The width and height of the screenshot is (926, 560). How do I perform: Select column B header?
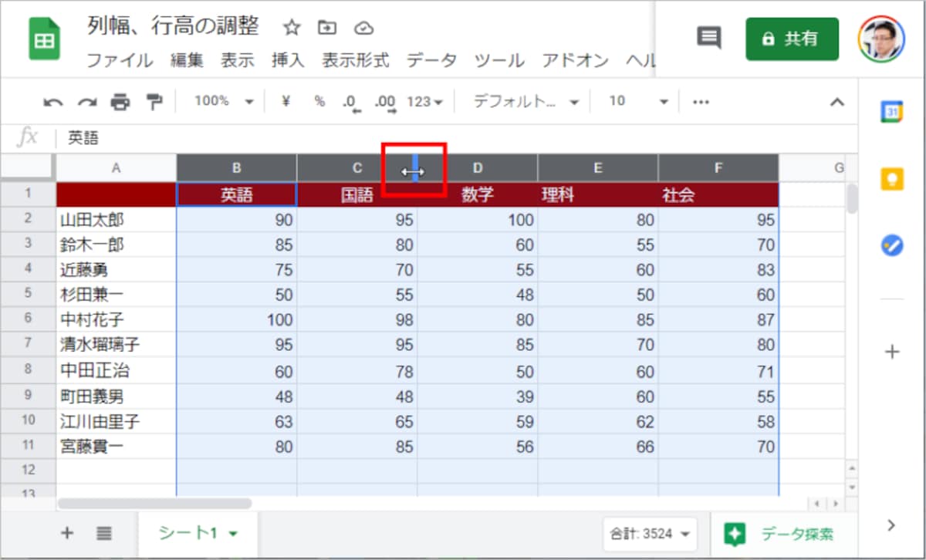(237, 167)
